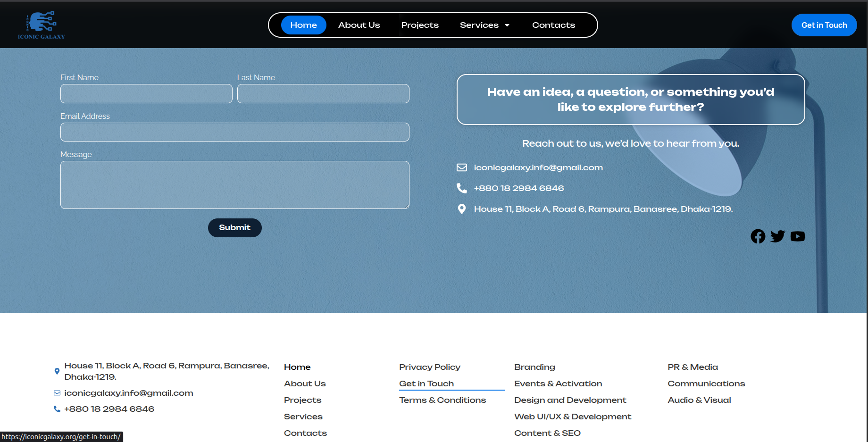This screenshot has height=442, width=868.
Task: Open the YouTube social icon
Action: pyautogui.click(x=797, y=236)
